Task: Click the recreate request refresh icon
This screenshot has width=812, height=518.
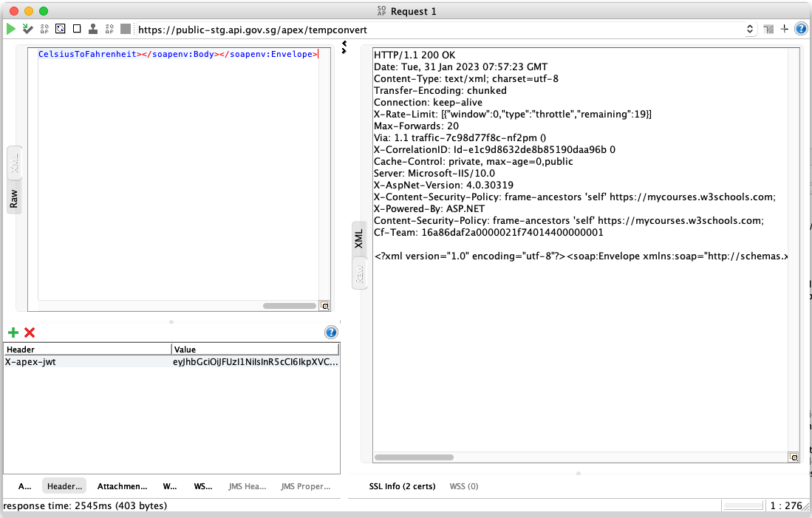Action: 60,29
